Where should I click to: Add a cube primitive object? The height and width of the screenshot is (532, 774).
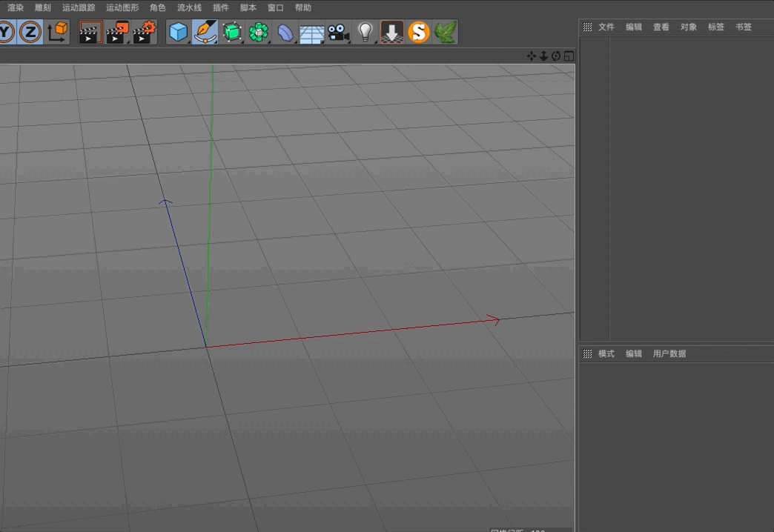pyautogui.click(x=178, y=32)
